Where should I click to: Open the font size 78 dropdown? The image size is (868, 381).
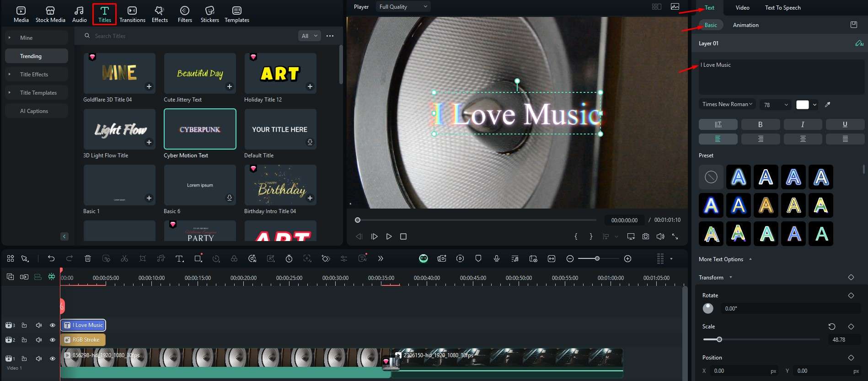click(776, 105)
